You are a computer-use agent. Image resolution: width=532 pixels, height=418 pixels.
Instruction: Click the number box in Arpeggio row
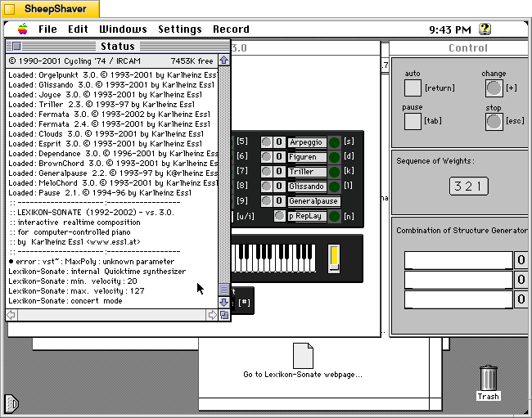tap(279, 142)
